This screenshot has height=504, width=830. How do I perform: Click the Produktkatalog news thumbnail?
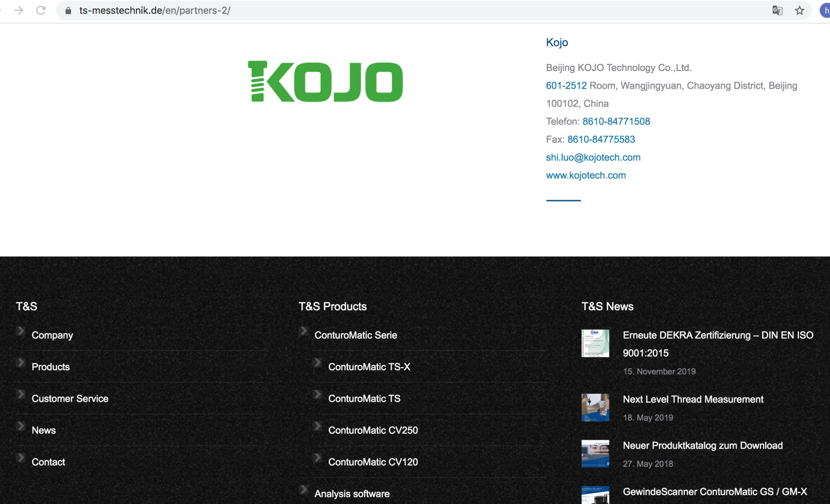coord(595,453)
